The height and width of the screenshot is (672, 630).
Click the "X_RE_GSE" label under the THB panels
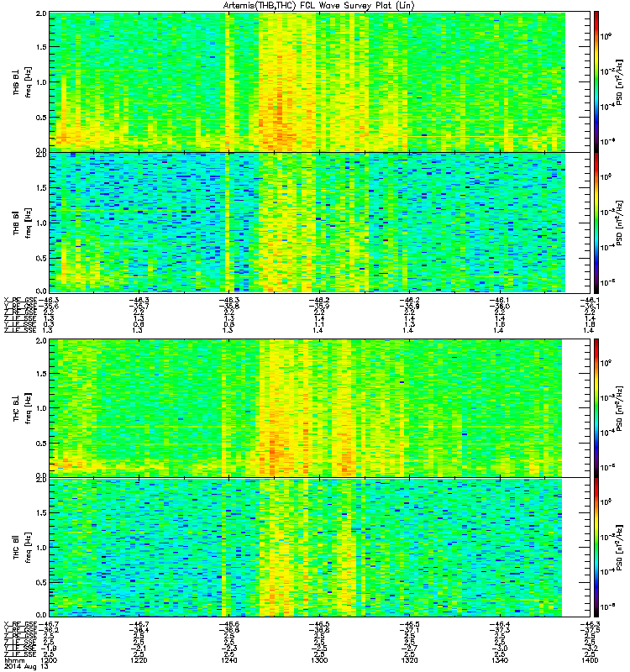point(20,300)
